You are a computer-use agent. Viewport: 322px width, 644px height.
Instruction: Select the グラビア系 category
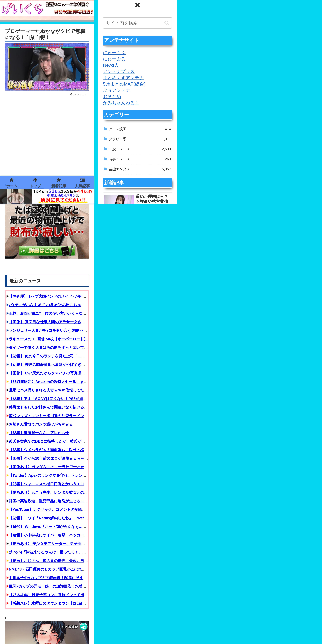137,139
